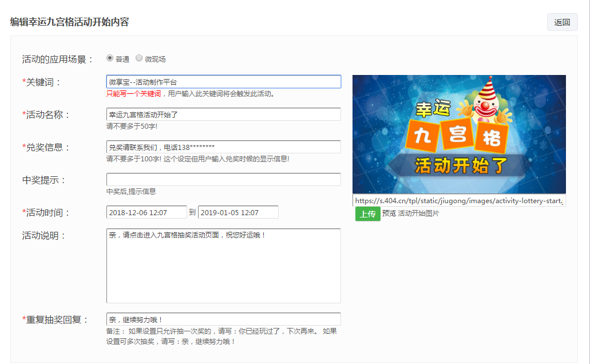Click the label 活动的应用场景

[x=58, y=59]
